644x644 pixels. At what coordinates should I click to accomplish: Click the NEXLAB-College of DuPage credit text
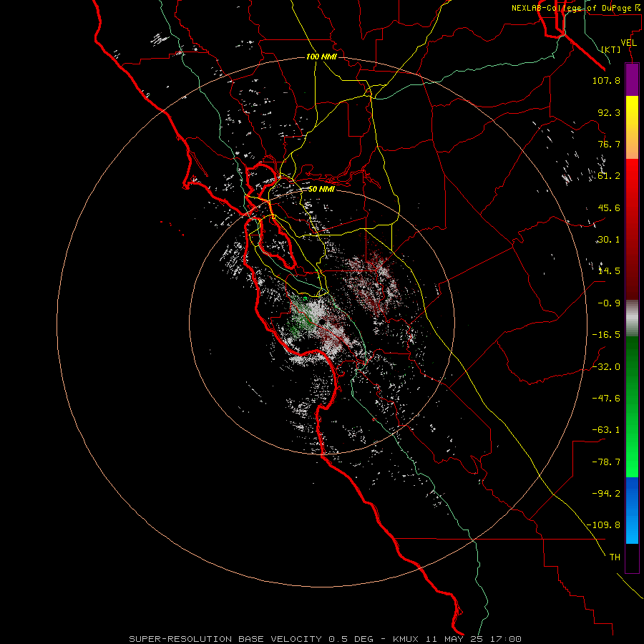coord(577,8)
